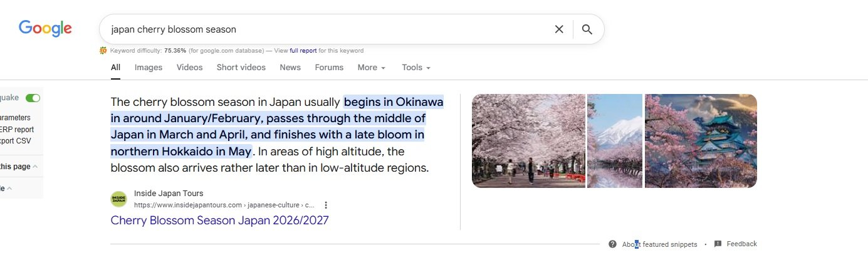The width and height of the screenshot is (868, 265).
Task: Click the Google logo
Action: click(45, 28)
